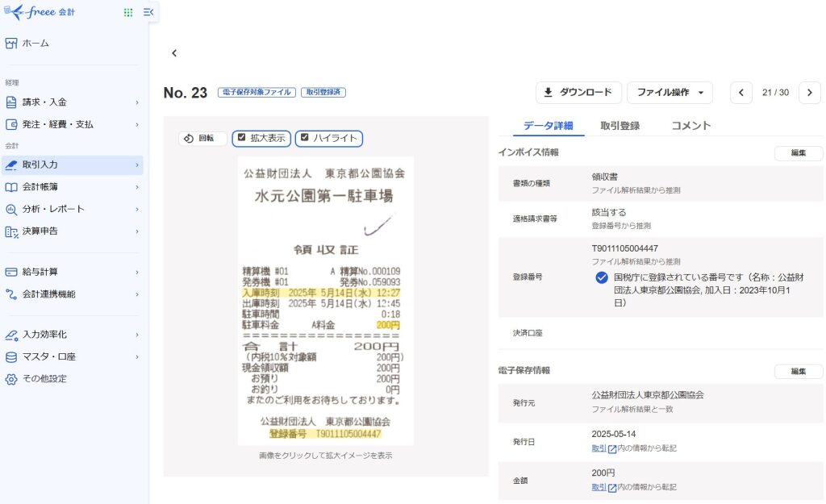This screenshot has width=826, height=504.
Task: Click the 請求・入金 document icon
Action: click(x=11, y=102)
